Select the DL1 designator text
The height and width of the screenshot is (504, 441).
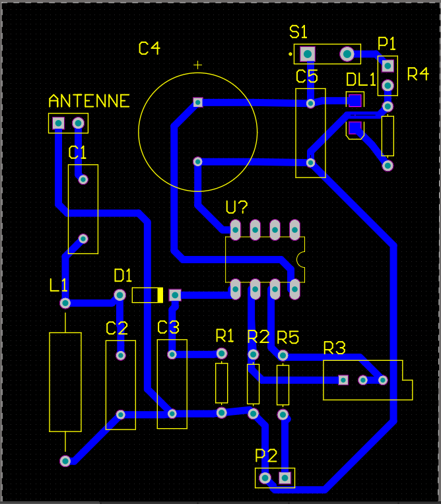(x=361, y=79)
